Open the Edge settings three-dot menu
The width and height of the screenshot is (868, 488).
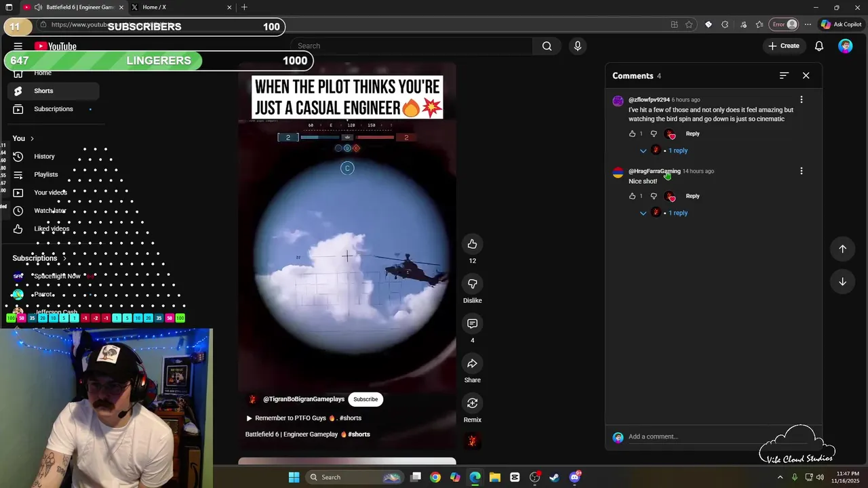click(x=808, y=24)
